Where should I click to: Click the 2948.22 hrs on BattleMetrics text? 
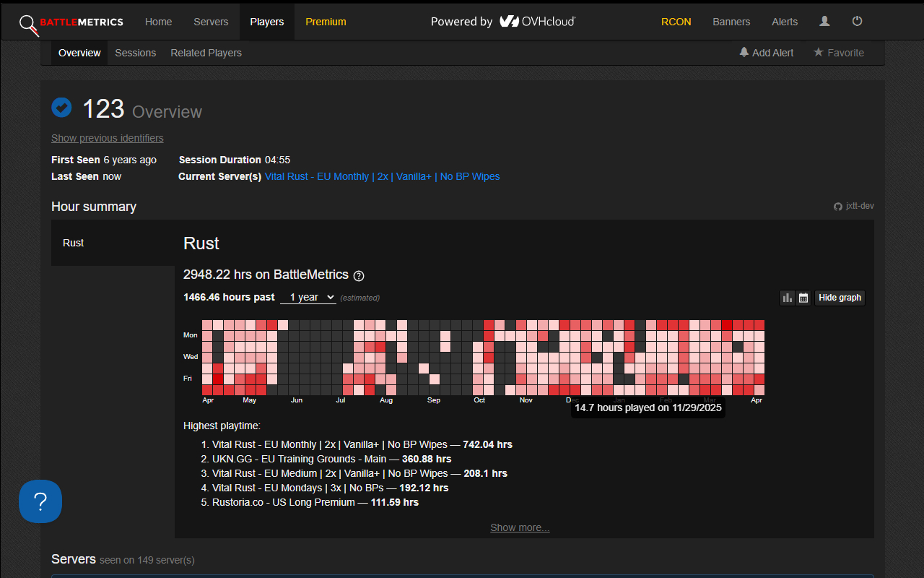click(x=266, y=275)
